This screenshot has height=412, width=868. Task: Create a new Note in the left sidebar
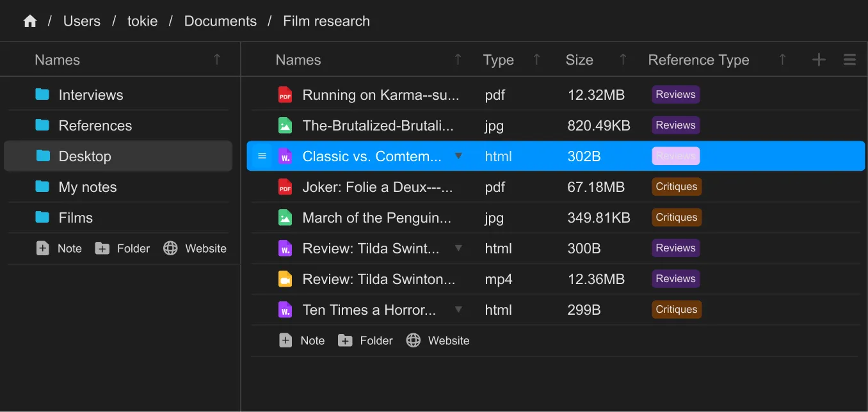click(60, 249)
